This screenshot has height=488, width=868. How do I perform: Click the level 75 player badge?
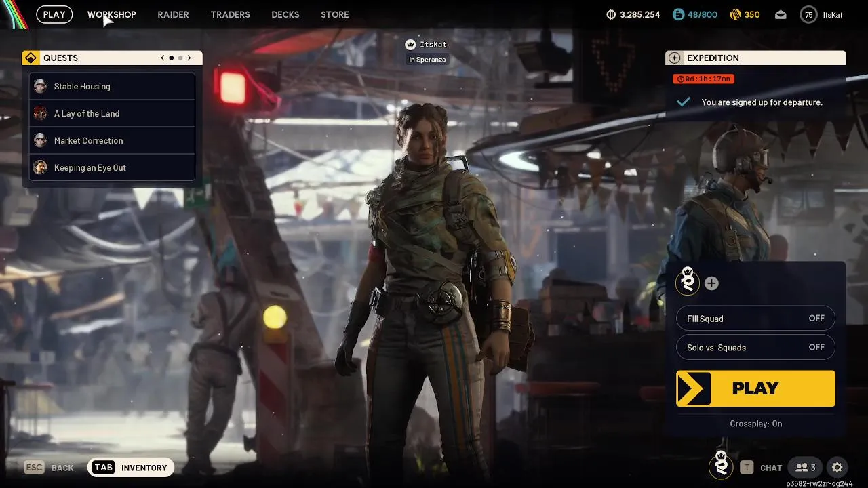[x=808, y=14]
